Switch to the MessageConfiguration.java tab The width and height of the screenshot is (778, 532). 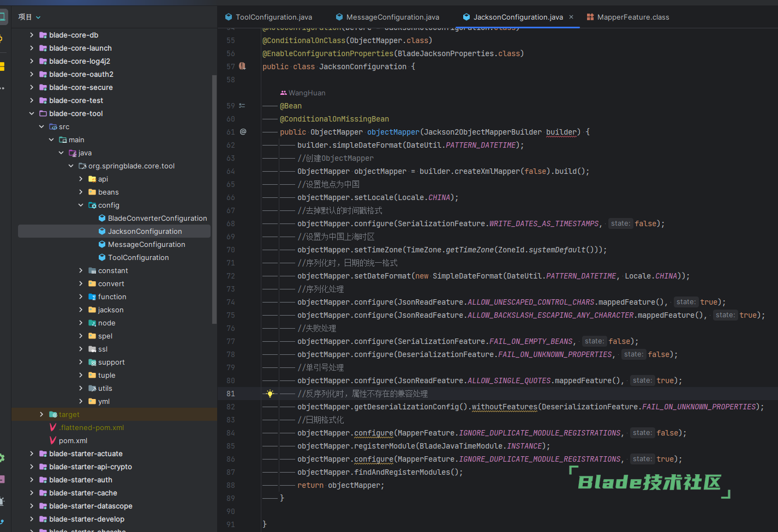(387, 17)
